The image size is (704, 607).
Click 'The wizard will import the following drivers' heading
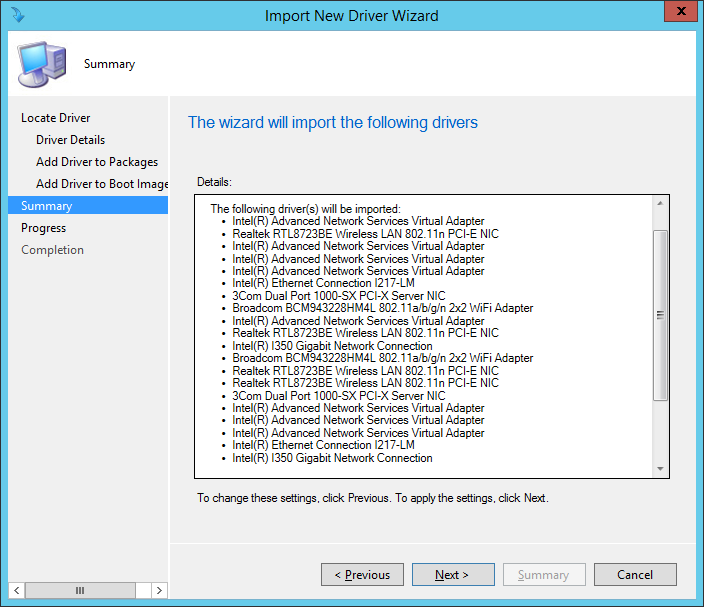click(333, 122)
